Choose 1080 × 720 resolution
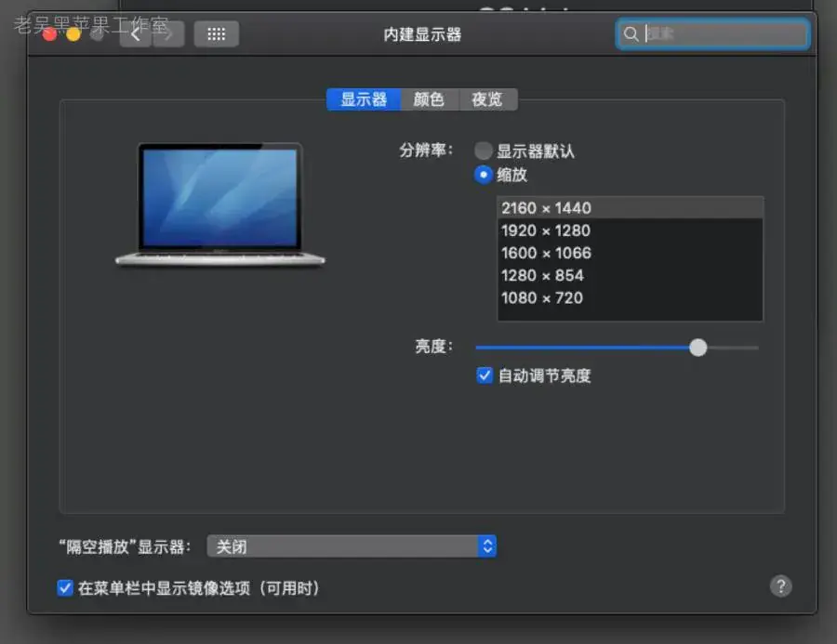Viewport: 837px width, 644px height. click(x=630, y=297)
